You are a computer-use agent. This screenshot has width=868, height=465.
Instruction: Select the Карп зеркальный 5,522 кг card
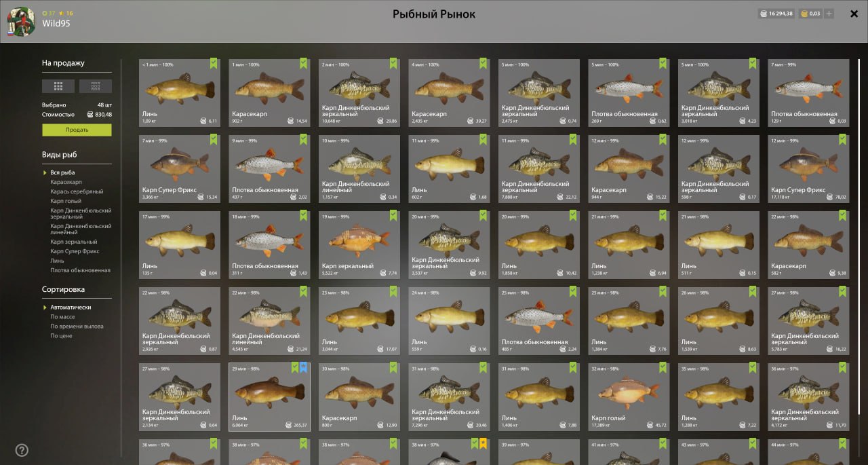pos(359,245)
